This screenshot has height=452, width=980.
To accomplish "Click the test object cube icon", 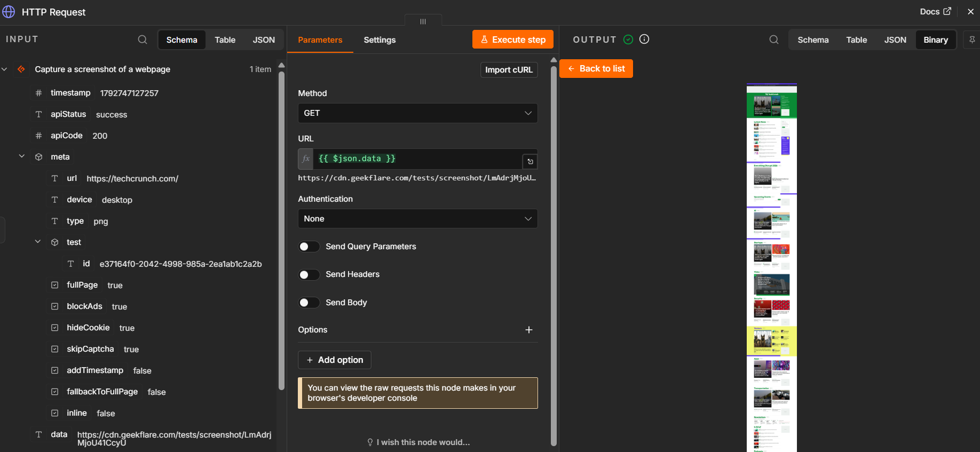I will 54,242.
